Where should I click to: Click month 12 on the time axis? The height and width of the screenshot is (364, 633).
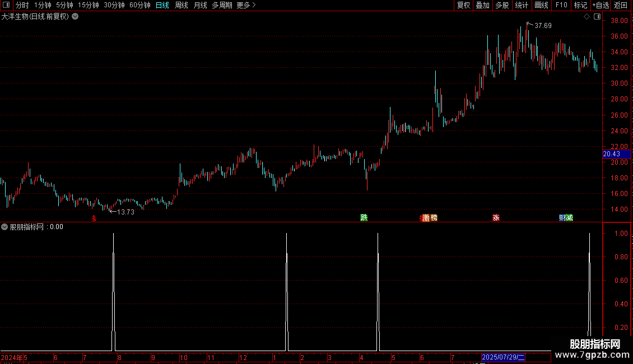click(243, 357)
